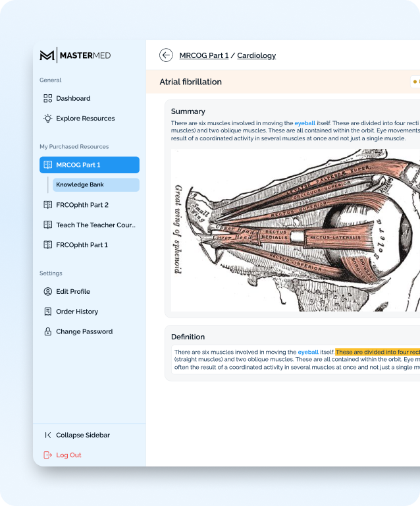Click the book icon beside FRCOphth Part 2
Screen dimensions: 420x506
[x=47, y=205]
